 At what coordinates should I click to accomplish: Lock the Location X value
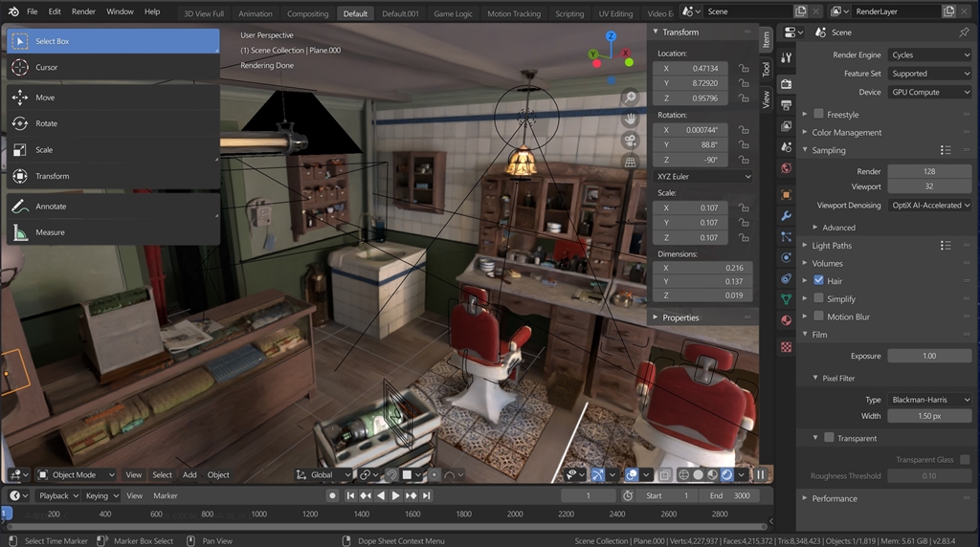[743, 69]
